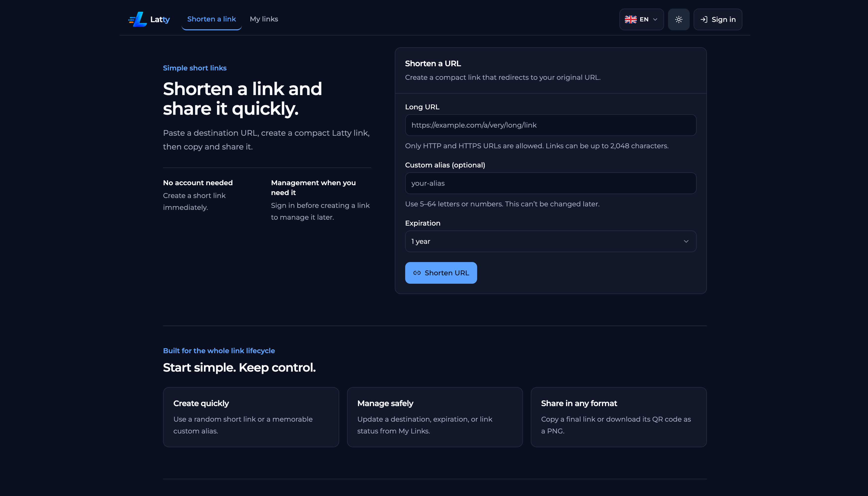Toggle light theme with sun icon
Viewport: 868px width, 496px height.
[x=679, y=19]
